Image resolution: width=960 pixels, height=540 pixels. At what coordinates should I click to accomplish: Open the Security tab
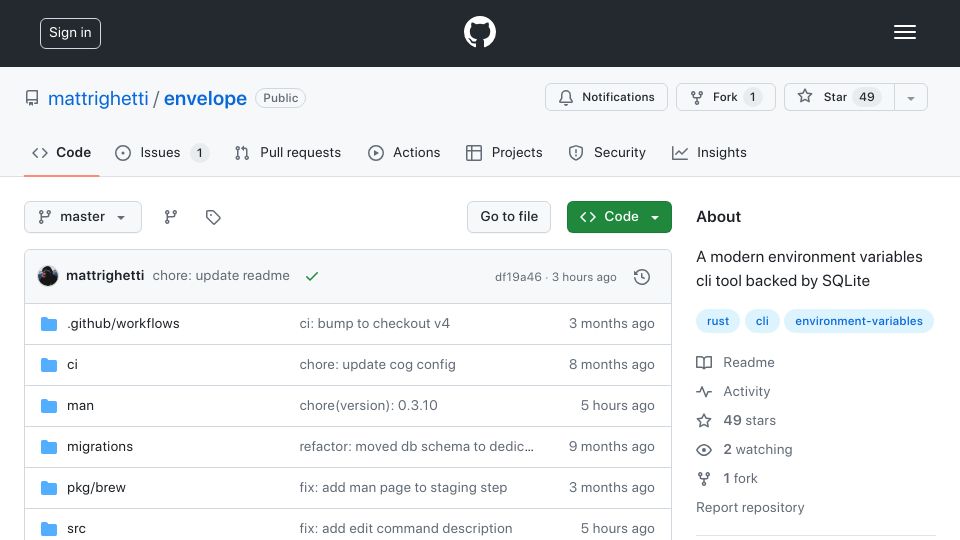607,152
